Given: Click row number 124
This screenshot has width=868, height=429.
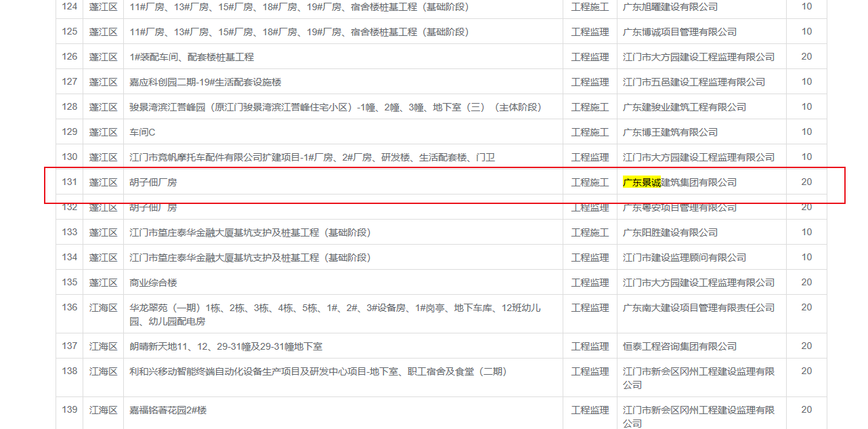Looking at the screenshot, I should pyautogui.click(x=70, y=7).
